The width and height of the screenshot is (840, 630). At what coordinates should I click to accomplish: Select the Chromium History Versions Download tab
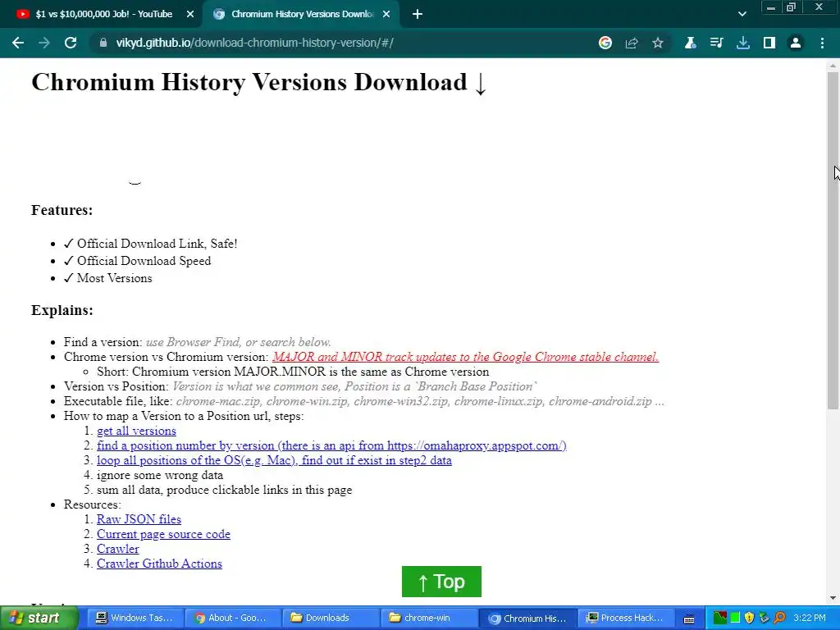pos(302,15)
